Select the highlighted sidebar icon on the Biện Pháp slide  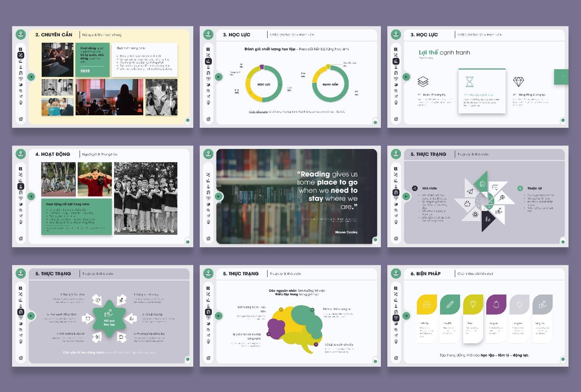396,318
